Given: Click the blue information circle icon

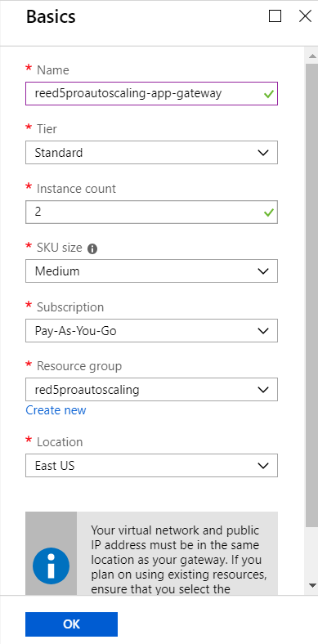Looking at the screenshot, I should pyautogui.click(x=51, y=566).
